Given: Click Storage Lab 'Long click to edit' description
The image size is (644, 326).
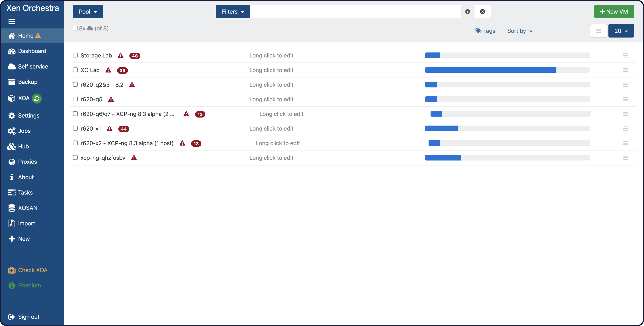Looking at the screenshot, I should pyautogui.click(x=271, y=55).
